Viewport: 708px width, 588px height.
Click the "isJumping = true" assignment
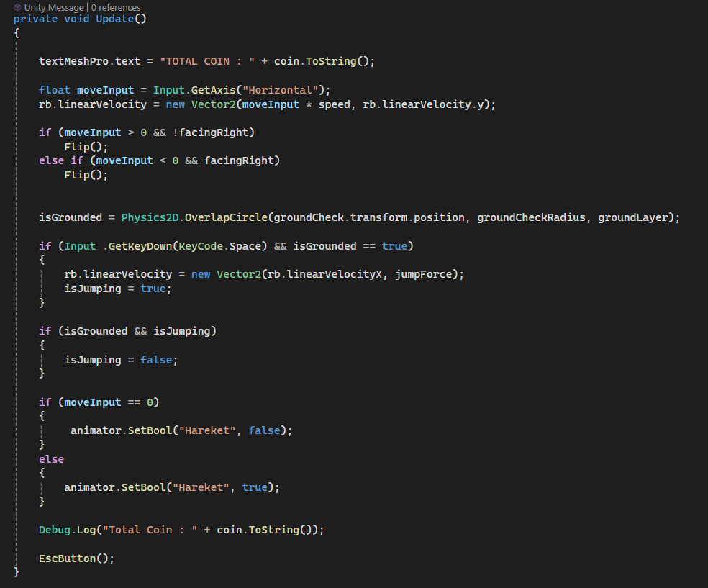point(118,289)
